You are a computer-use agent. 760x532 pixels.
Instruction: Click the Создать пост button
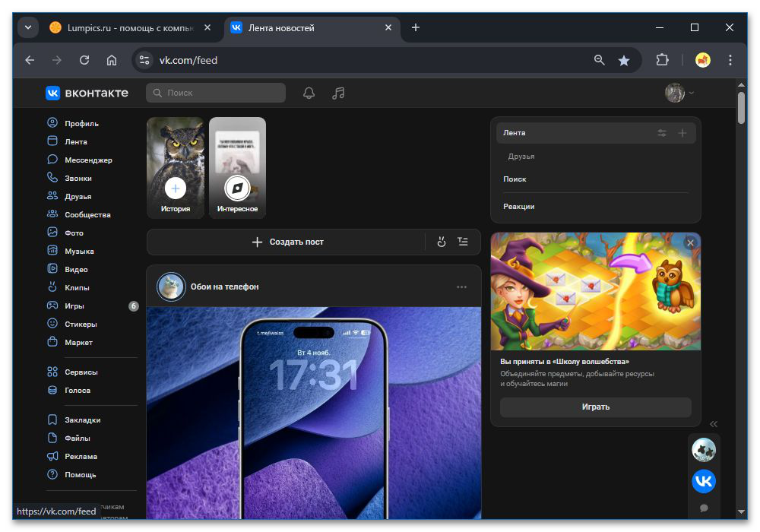288,242
